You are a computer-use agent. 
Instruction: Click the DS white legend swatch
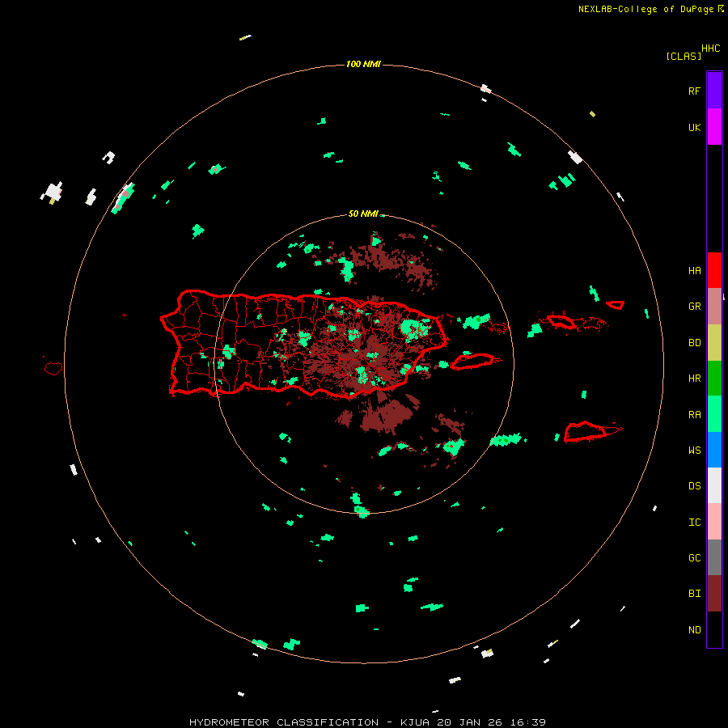point(714,485)
